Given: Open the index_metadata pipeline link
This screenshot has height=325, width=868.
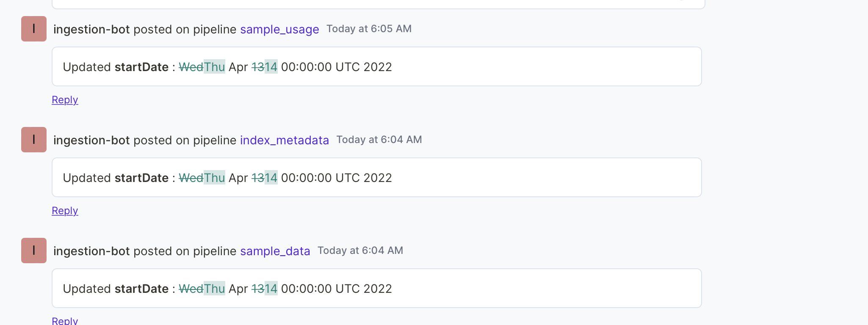Looking at the screenshot, I should 285,140.
